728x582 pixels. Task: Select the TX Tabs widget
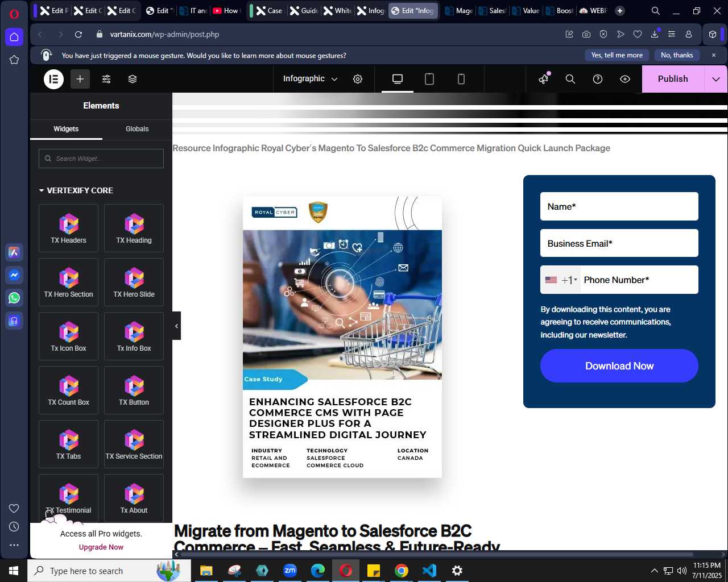click(x=68, y=444)
